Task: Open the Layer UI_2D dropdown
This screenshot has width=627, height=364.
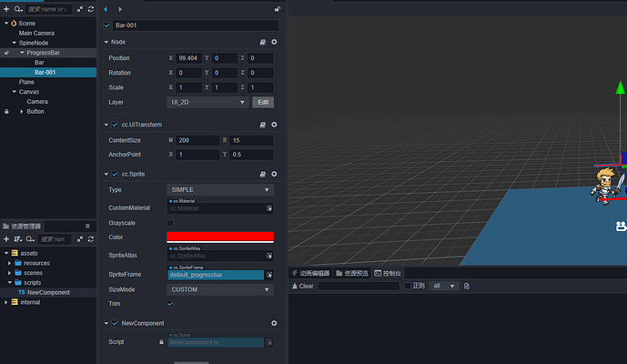Action: click(207, 102)
